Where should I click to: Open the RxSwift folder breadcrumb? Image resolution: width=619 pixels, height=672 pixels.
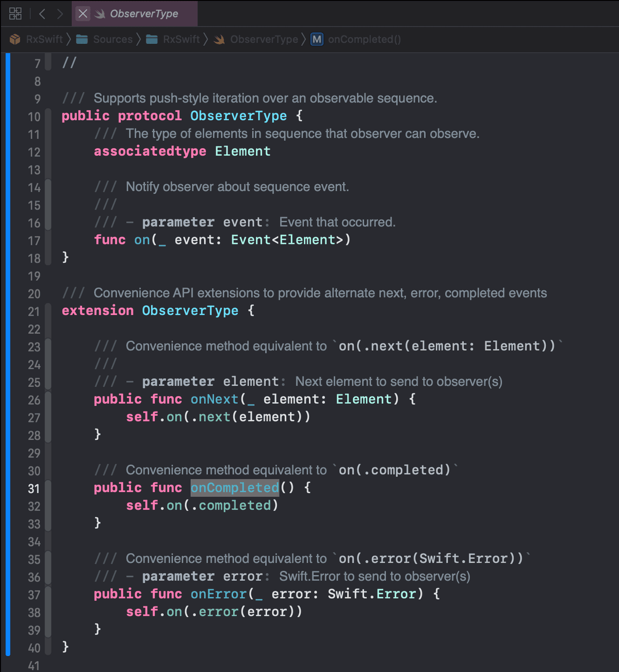pos(182,39)
